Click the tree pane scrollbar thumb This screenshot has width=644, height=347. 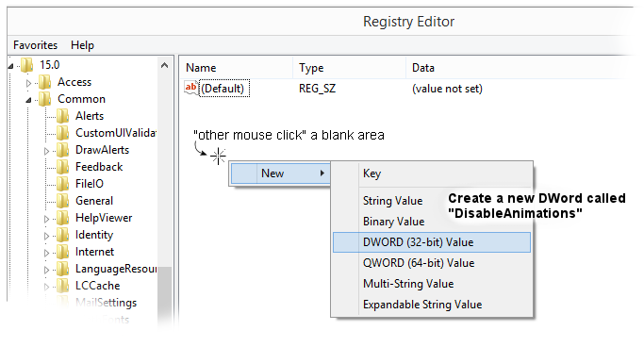tap(165, 296)
